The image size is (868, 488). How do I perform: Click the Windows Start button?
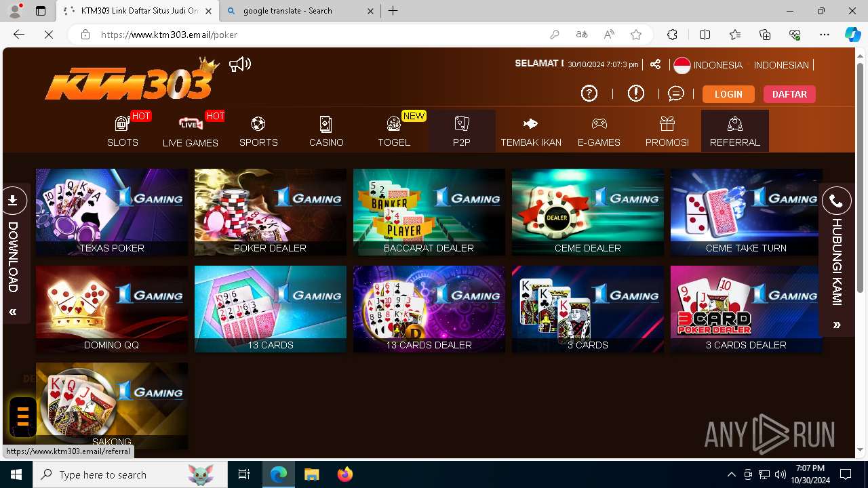click(16, 474)
